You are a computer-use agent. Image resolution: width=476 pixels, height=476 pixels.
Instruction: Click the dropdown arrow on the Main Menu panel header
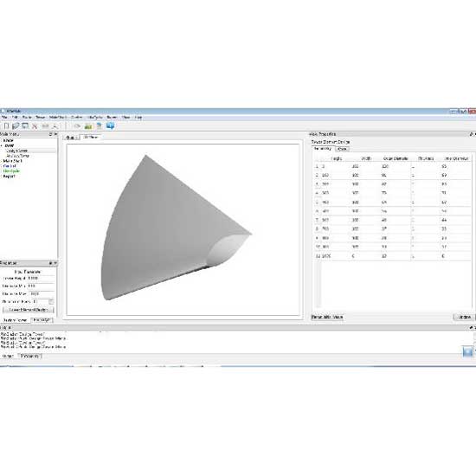[x=55, y=134]
